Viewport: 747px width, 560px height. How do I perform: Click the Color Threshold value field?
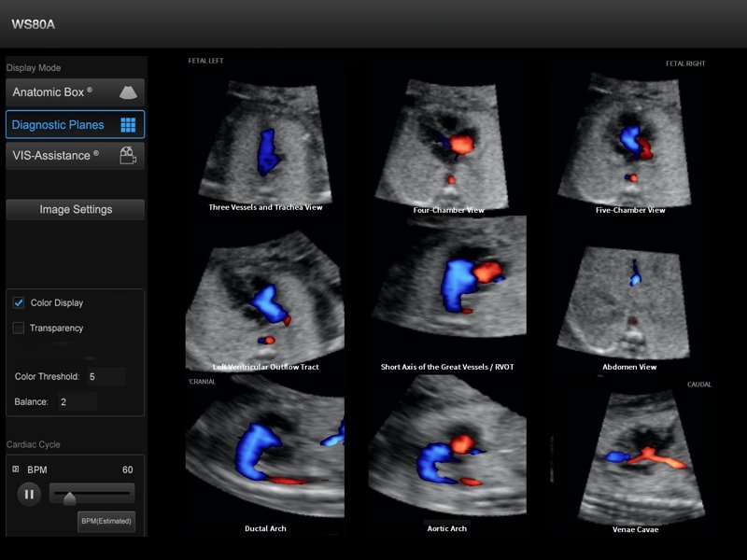coord(105,377)
